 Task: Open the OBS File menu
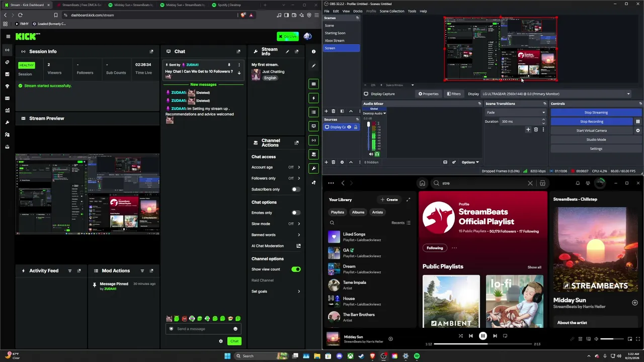click(327, 11)
